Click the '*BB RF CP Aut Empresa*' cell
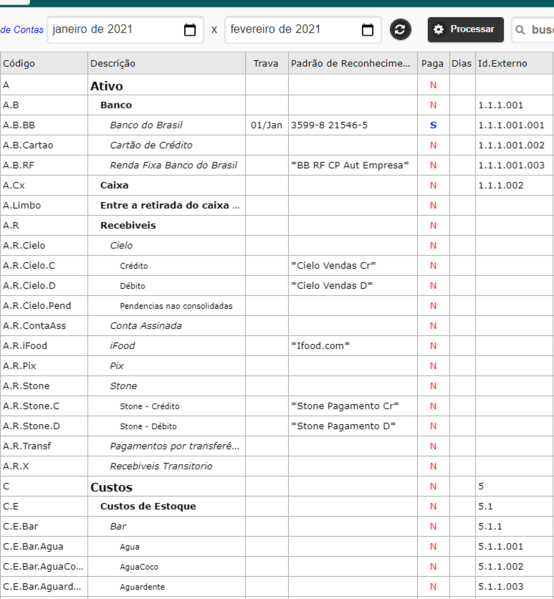554x599 pixels. (353, 165)
